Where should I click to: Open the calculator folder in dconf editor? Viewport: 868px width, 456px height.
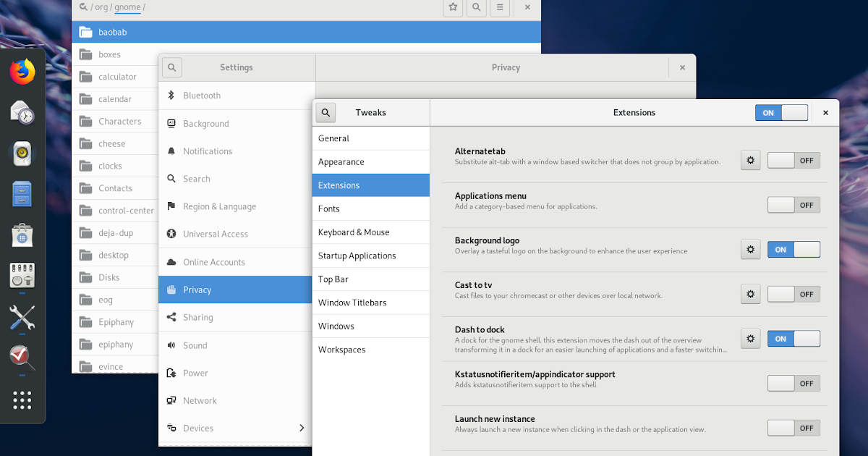(x=115, y=77)
